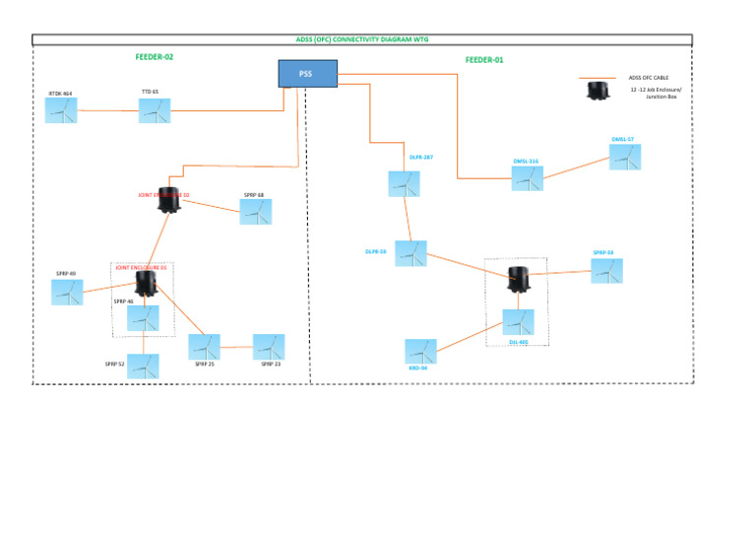Screen dimensions: 756x535
Task: Click the SPRP 49 label
Action: click(x=66, y=273)
